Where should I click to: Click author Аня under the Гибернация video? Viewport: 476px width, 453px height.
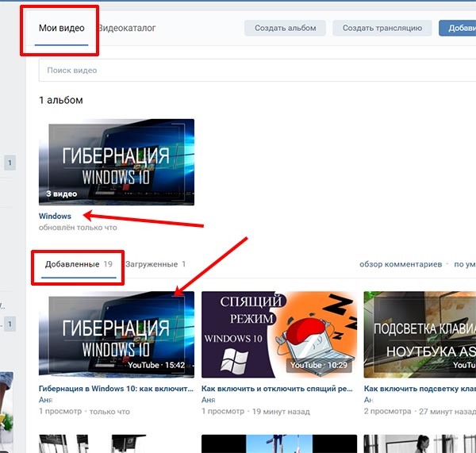45,400
